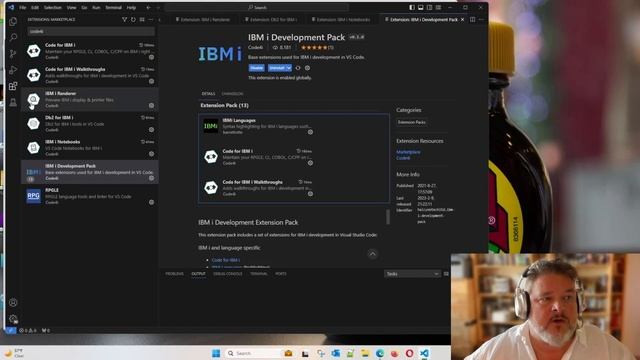Clear extensions search results icon
The image size is (640, 360).
(142, 20)
